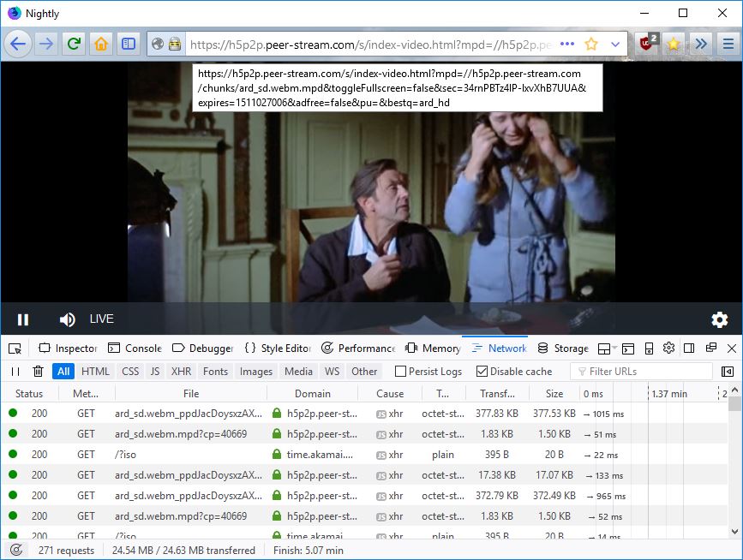This screenshot has width=743, height=560.
Task: Clear network log with trash icon
Action: [x=38, y=371]
